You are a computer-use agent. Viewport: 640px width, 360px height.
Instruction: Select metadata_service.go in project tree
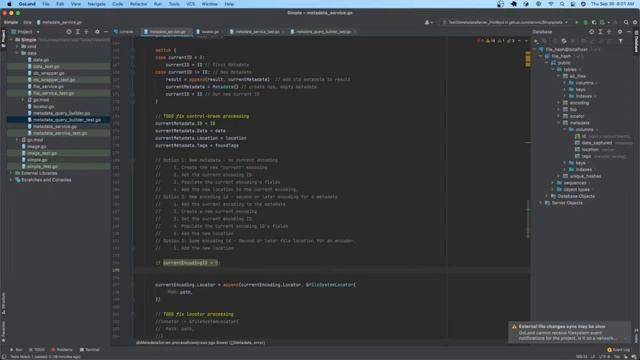point(55,127)
